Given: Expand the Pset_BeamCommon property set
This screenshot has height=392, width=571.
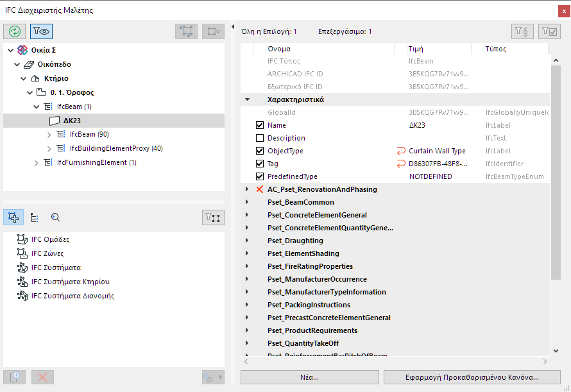Looking at the screenshot, I should (x=247, y=202).
